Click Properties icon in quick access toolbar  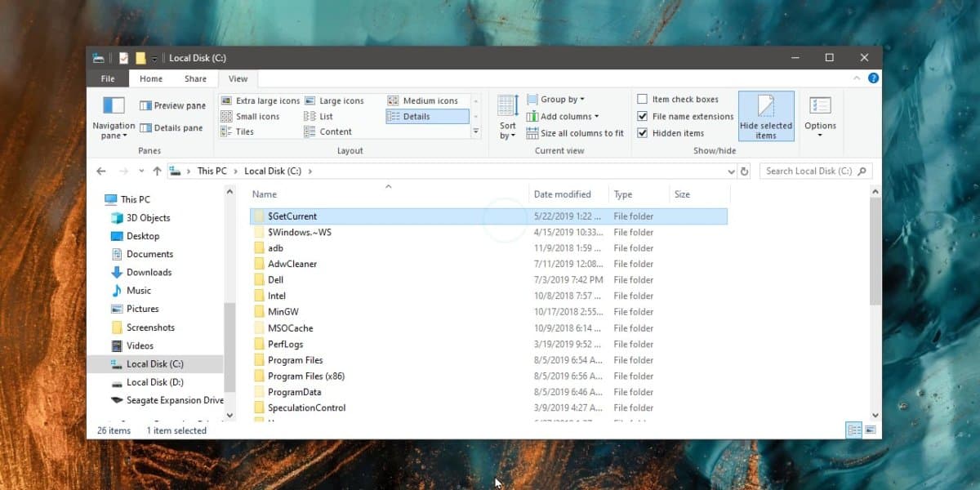[124, 58]
